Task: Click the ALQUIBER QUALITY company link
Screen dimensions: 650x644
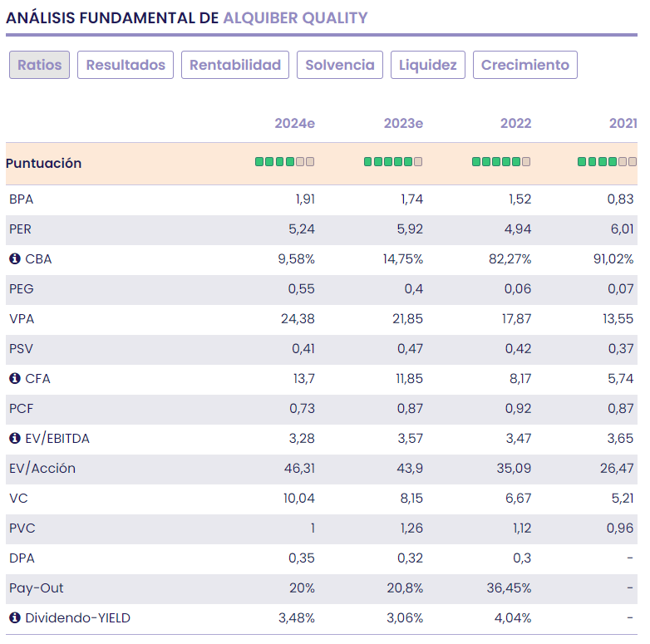Action: coord(295,17)
